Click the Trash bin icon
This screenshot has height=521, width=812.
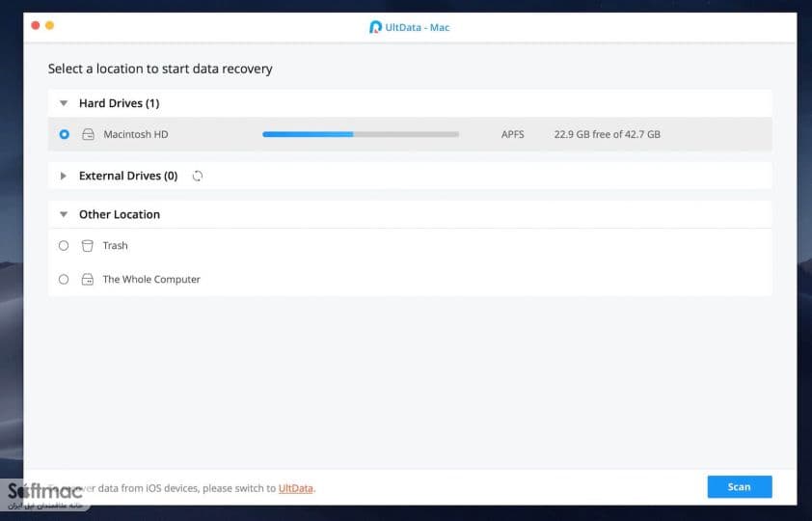click(x=88, y=245)
